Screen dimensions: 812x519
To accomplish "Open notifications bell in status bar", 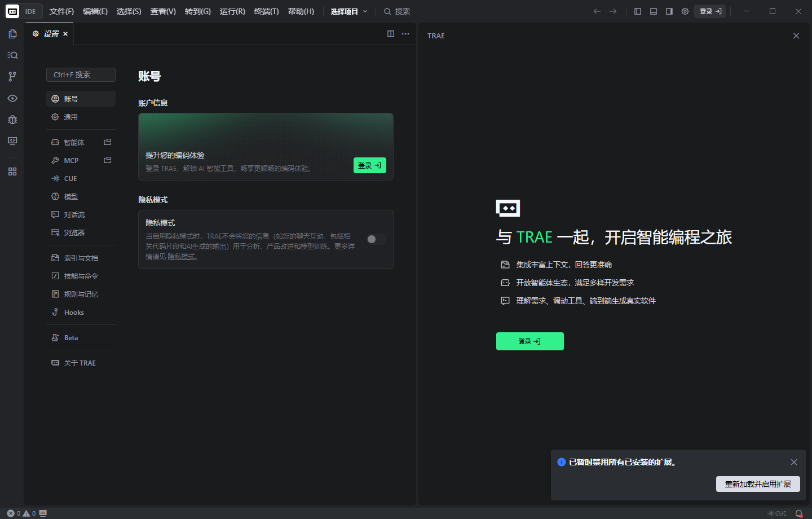I will tap(798, 513).
